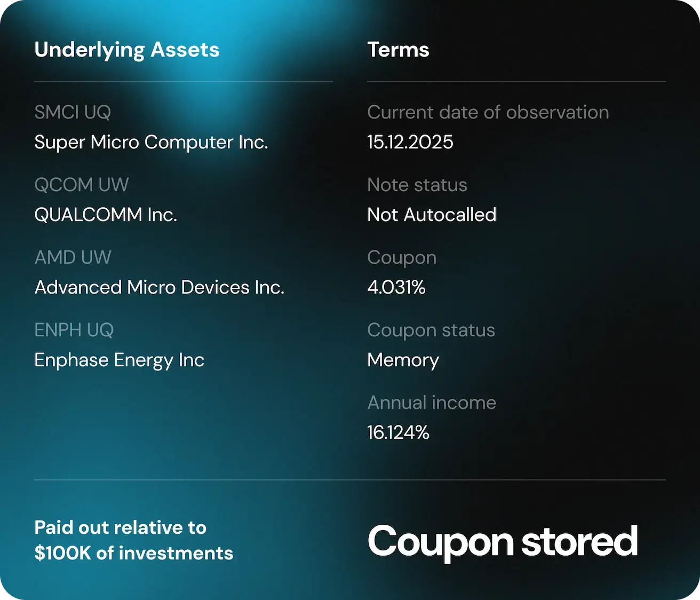Click the Paid out relative to $100K text
This screenshot has height=600, width=700.
tap(133, 540)
